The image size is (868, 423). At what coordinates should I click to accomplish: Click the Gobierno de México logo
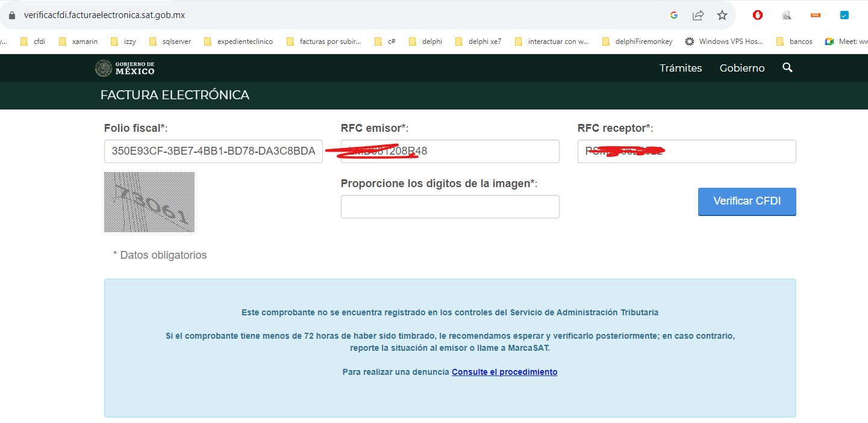125,68
